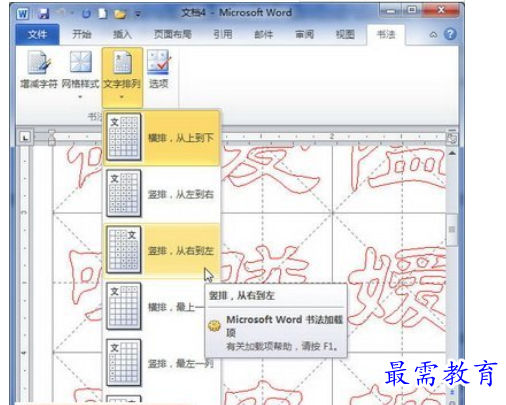Screen dimensions: 506x405
Task: Click the 增减字符 button
Action: [39, 70]
